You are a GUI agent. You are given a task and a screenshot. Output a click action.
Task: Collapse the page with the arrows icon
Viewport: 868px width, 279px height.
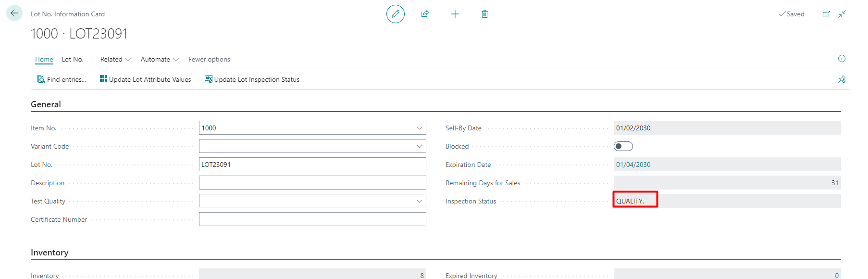[842, 14]
